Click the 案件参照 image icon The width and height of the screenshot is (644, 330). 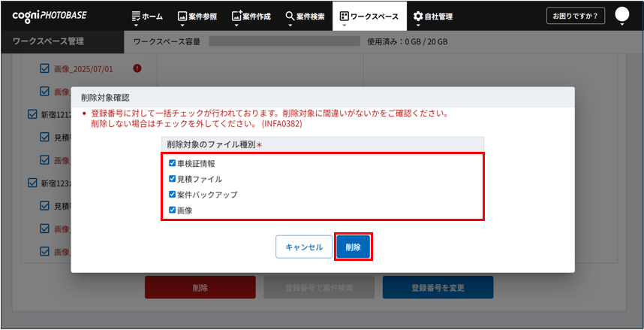pos(182,16)
